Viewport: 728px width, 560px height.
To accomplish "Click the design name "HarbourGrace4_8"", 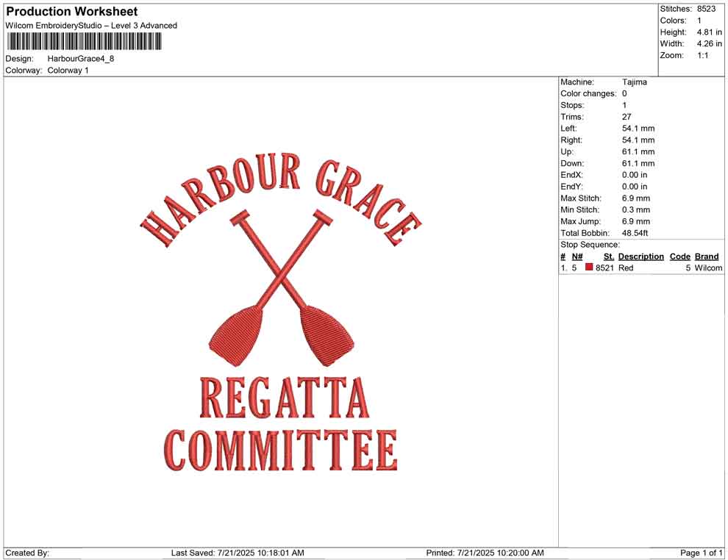I will (81, 59).
